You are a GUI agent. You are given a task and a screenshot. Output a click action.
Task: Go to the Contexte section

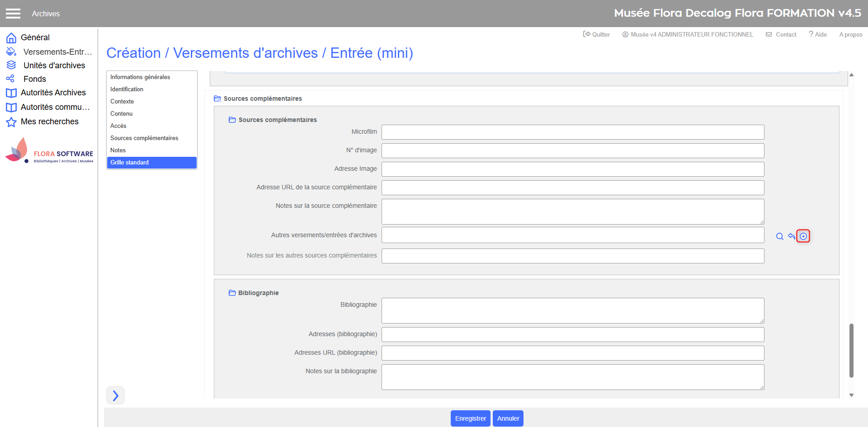[x=122, y=102]
